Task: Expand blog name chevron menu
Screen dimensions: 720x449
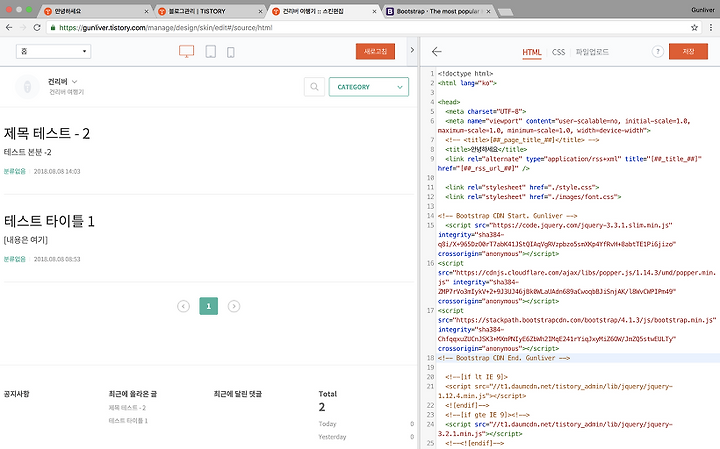Action: [75, 82]
